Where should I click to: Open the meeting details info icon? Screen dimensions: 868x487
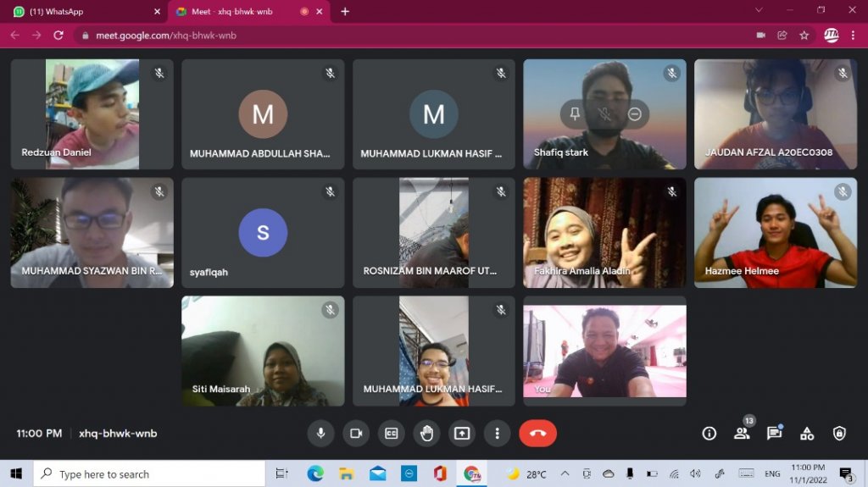(709, 433)
